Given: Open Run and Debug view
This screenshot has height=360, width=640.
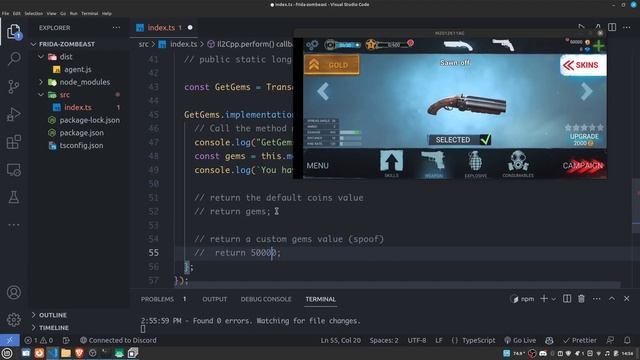Looking at the screenshot, I should 13,114.
